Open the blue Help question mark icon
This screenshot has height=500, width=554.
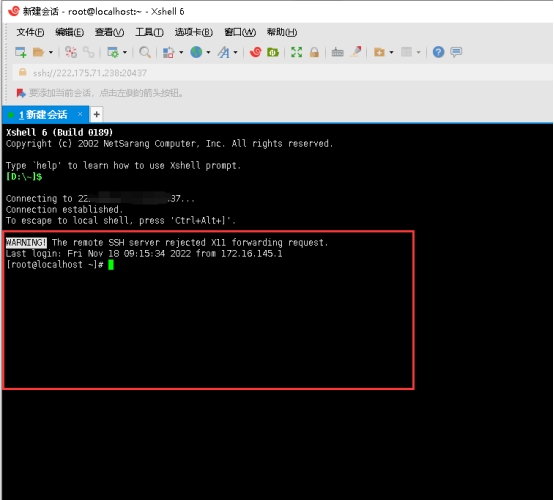pyautogui.click(x=438, y=52)
